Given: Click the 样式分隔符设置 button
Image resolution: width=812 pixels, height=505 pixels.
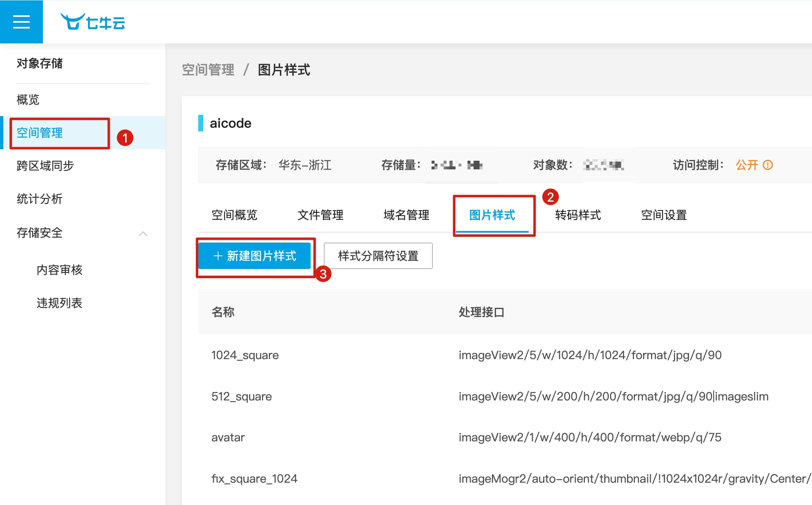Looking at the screenshot, I should click(378, 256).
